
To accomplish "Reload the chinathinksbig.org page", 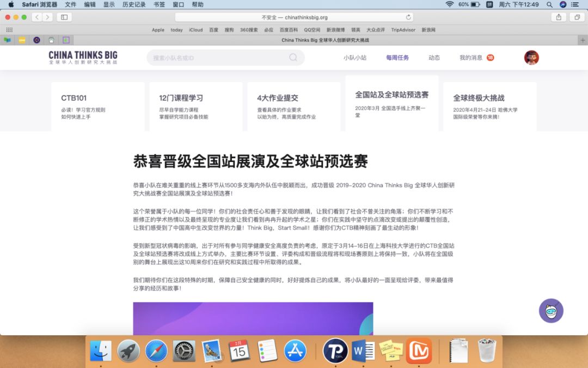I will click(x=408, y=17).
